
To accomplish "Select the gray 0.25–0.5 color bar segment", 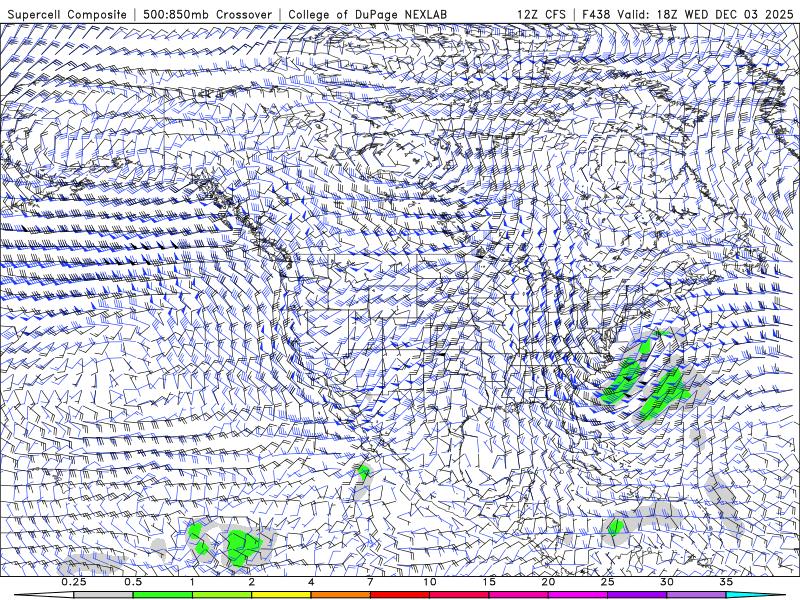I will pos(103,595).
